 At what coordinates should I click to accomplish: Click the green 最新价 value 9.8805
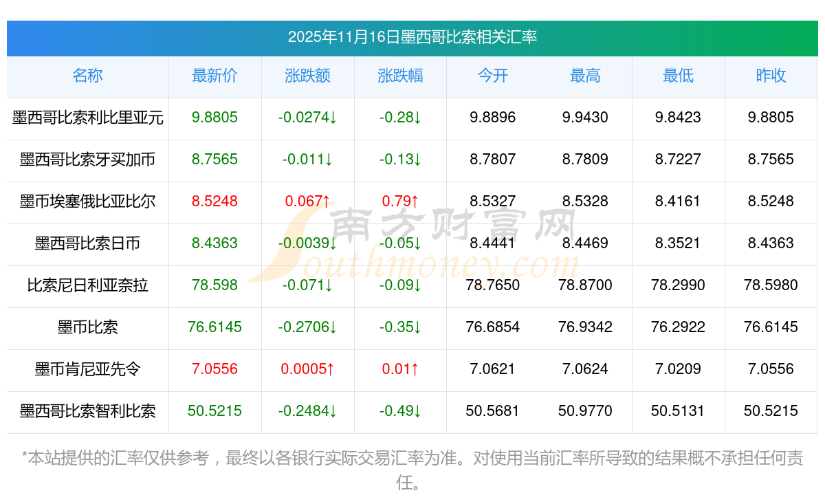215,118
